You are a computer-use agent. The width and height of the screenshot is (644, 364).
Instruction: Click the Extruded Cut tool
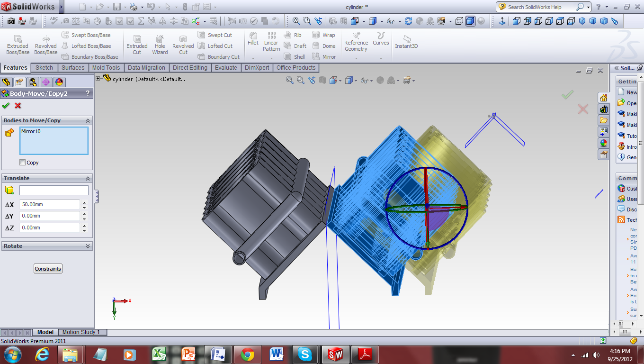coord(137,45)
